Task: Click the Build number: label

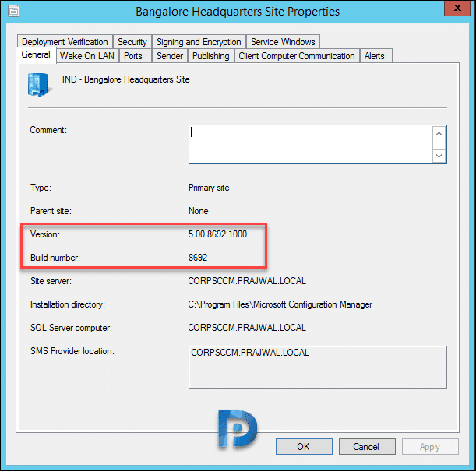Action: (55, 258)
